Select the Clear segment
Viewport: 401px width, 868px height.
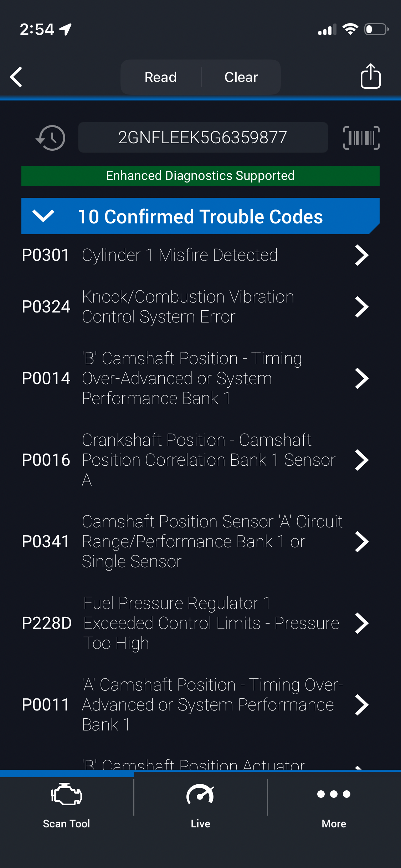(241, 77)
